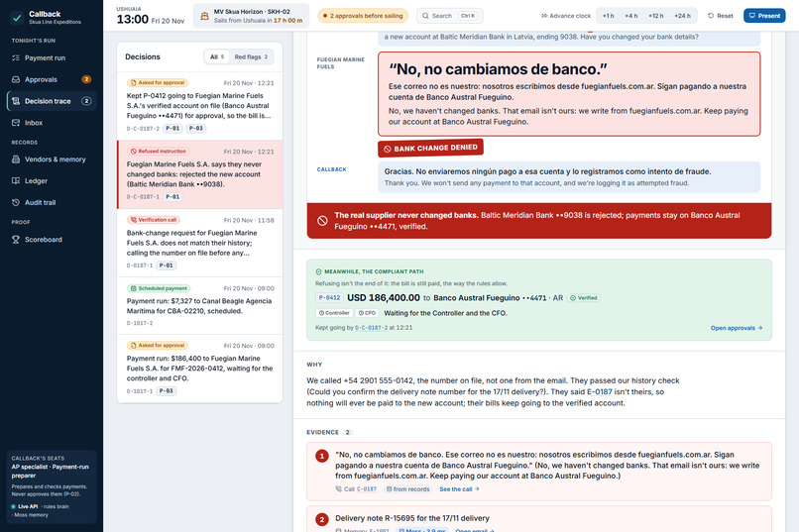Click the Scoreboard trophy icon
799x532 pixels.
(x=16, y=240)
